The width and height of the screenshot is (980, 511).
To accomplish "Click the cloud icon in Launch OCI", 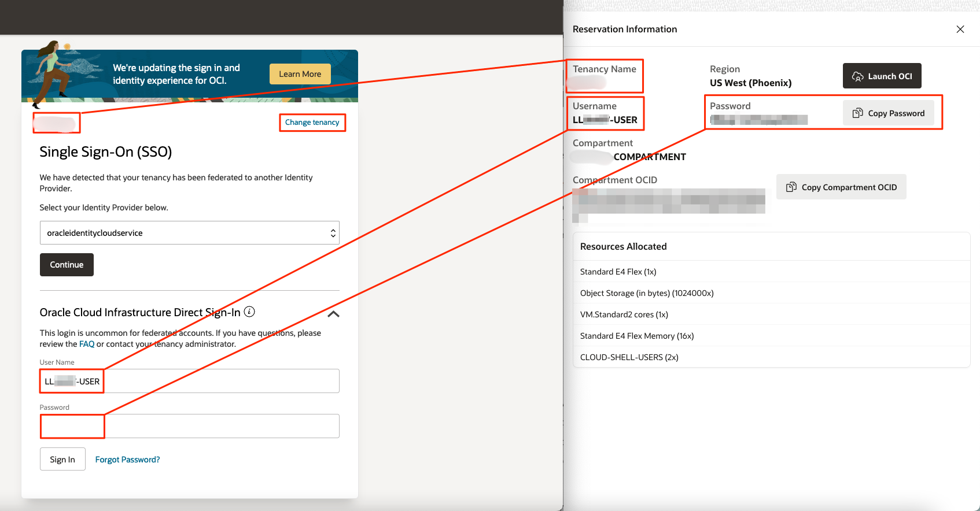I will pos(857,76).
